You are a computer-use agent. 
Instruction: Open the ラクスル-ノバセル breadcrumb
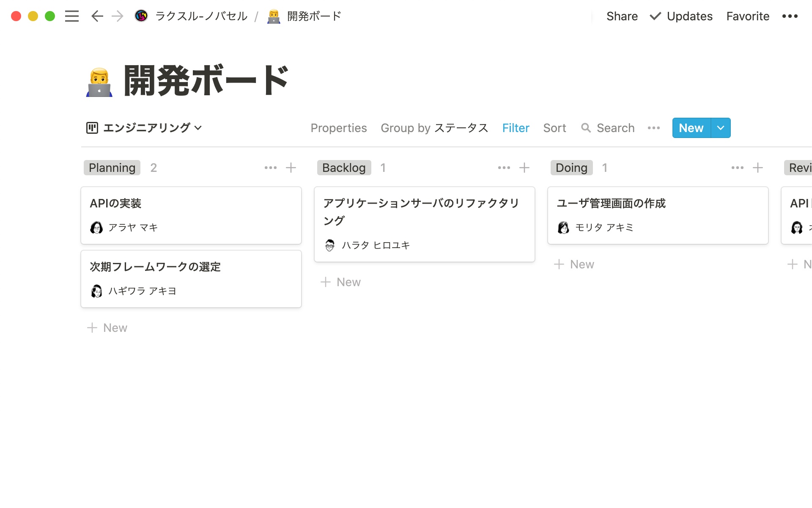coord(201,16)
